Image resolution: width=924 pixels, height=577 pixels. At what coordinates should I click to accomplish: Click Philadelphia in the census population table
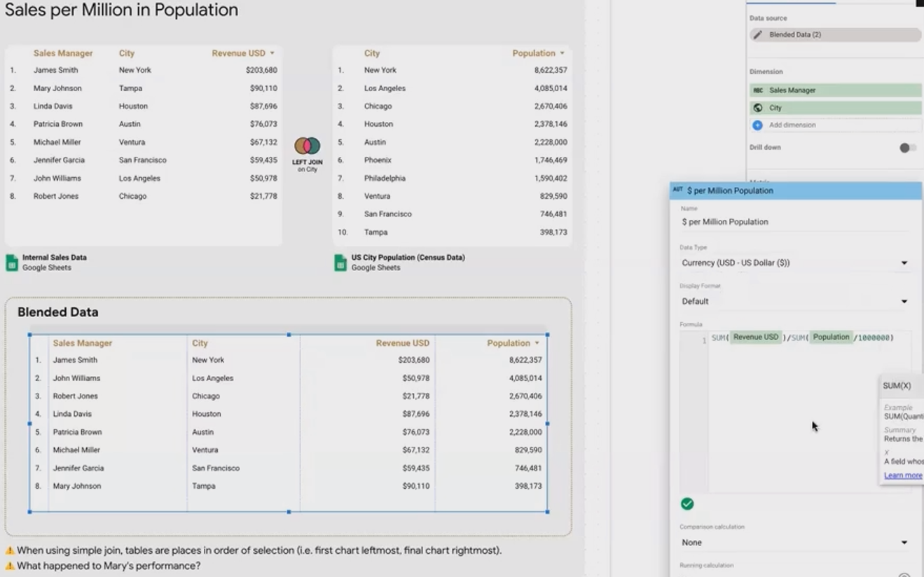pyautogui.click(x=385, y=179)
